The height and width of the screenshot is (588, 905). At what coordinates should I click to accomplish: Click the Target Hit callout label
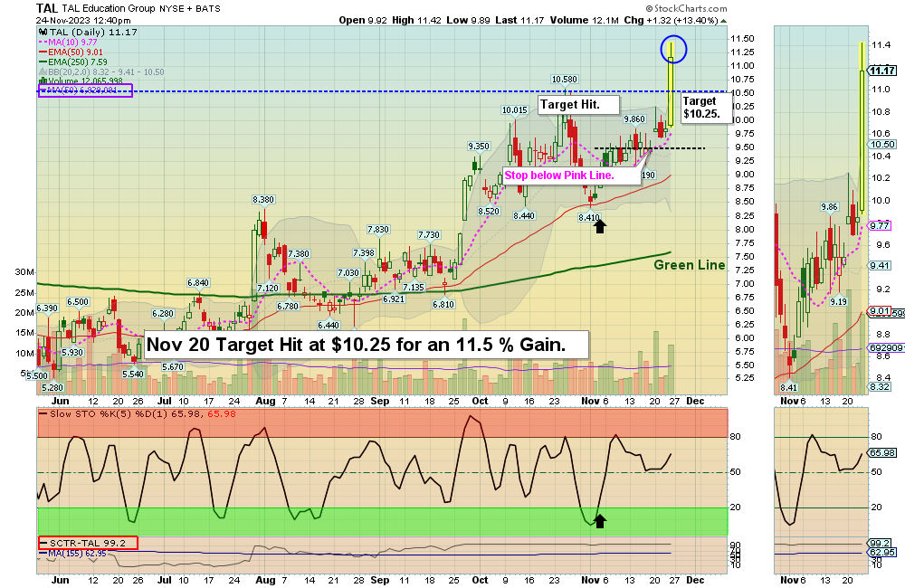click(x=577, y=104)
